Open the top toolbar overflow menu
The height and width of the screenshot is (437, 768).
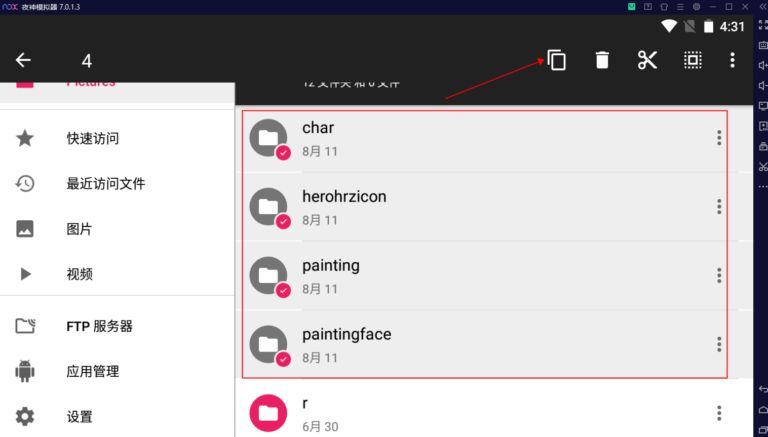pos(732,60)
